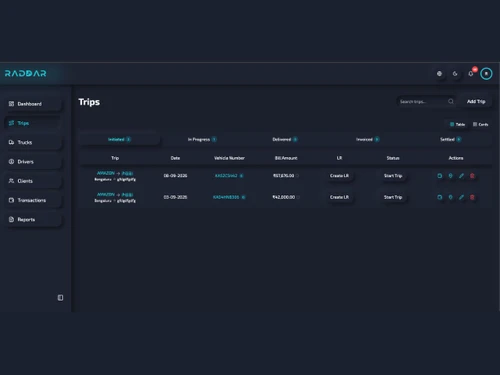Click the Bill Amount column header
This screenshot has width=500, height=375.
pyautogui.click(x=286, y=158)
